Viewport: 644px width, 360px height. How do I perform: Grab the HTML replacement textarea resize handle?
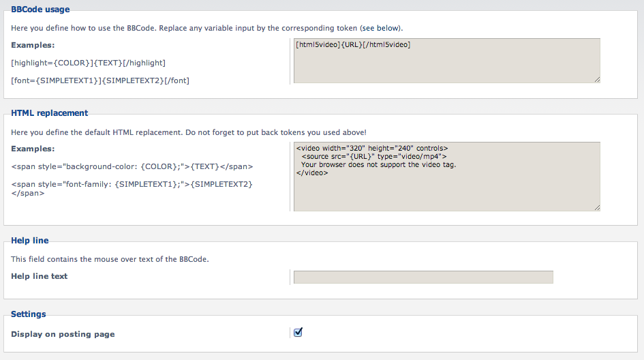[597, 207]
